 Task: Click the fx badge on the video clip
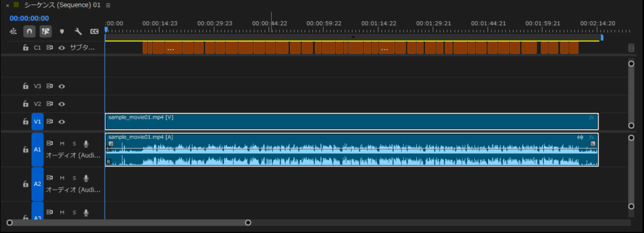(x=591, y=117)
